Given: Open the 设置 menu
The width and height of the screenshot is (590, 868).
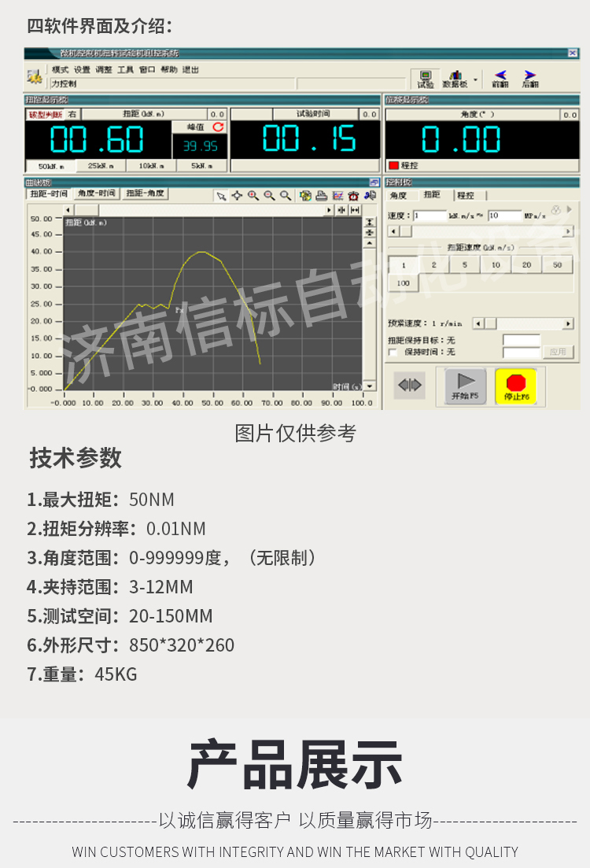Looking at the screenshot, I should (x=82, y=69).
